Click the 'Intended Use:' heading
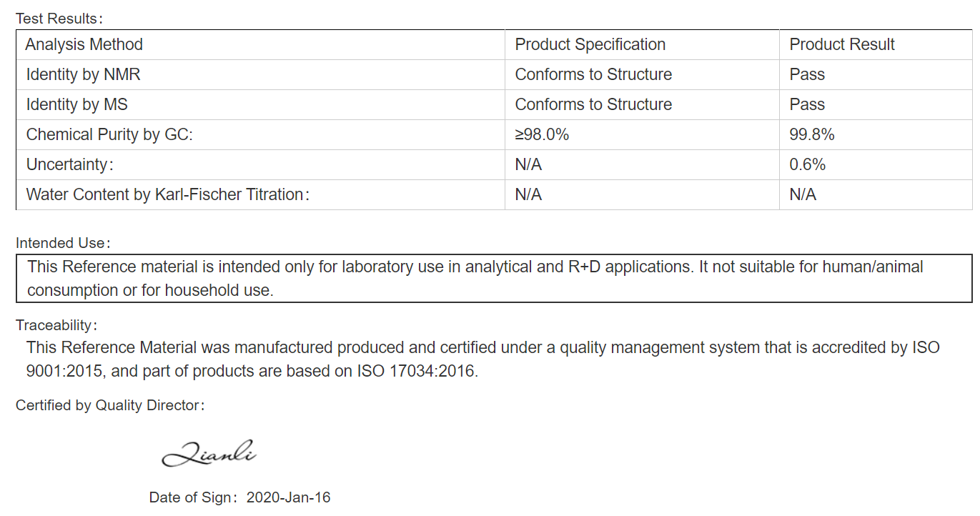 [64, 243]
